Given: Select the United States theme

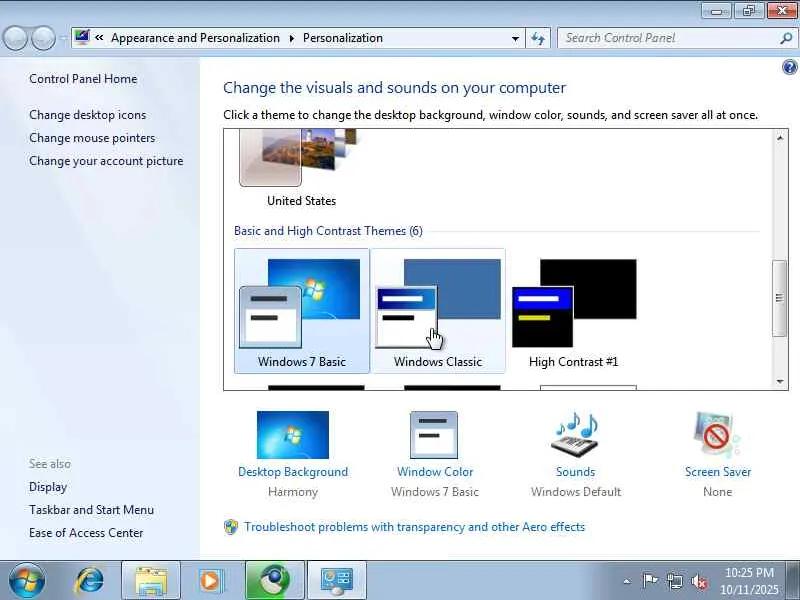Looking at the screenshot, I should tap(301, 169).
